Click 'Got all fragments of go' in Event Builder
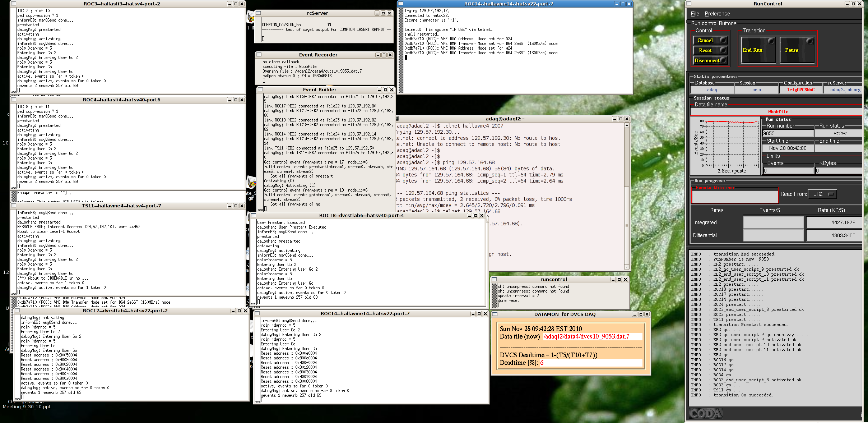 click(292, 204)
